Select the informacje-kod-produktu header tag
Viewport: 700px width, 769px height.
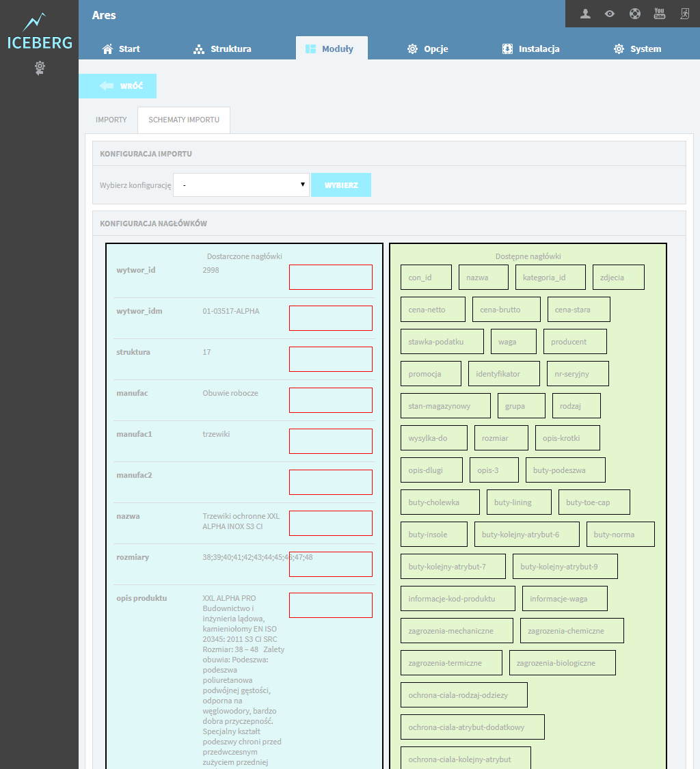click(x=458, y=598)
